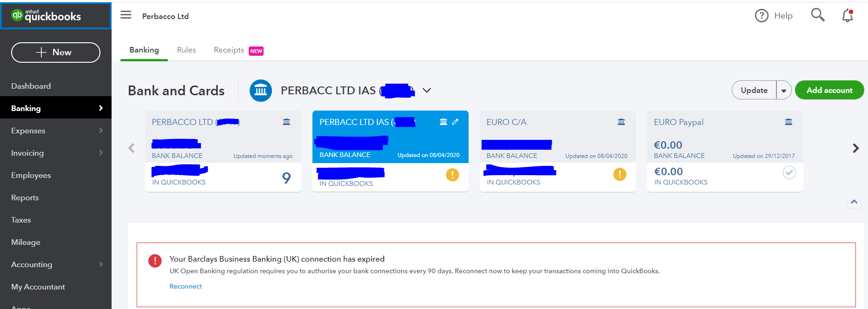The height and width of the screenshot is (309, 868).
Task: Switch to the Rules tab
Action: (x=186, y=50)
